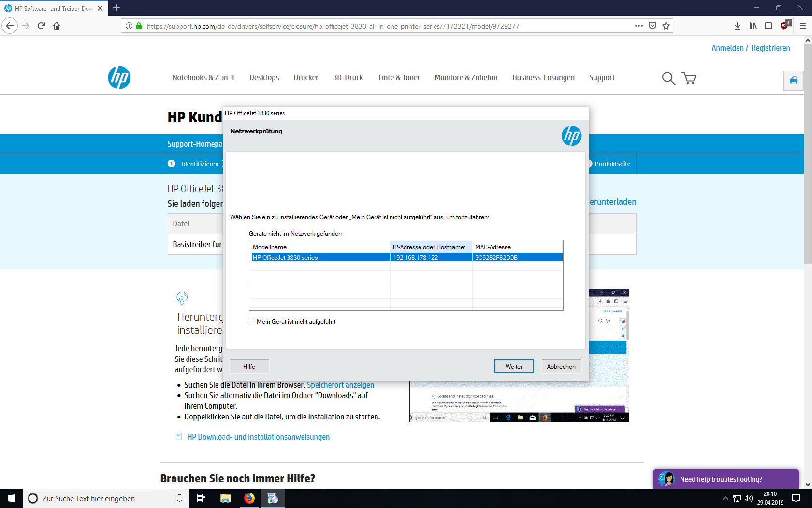
Task: Click the Windows taskbar search box
Action: tap(106, 498)
